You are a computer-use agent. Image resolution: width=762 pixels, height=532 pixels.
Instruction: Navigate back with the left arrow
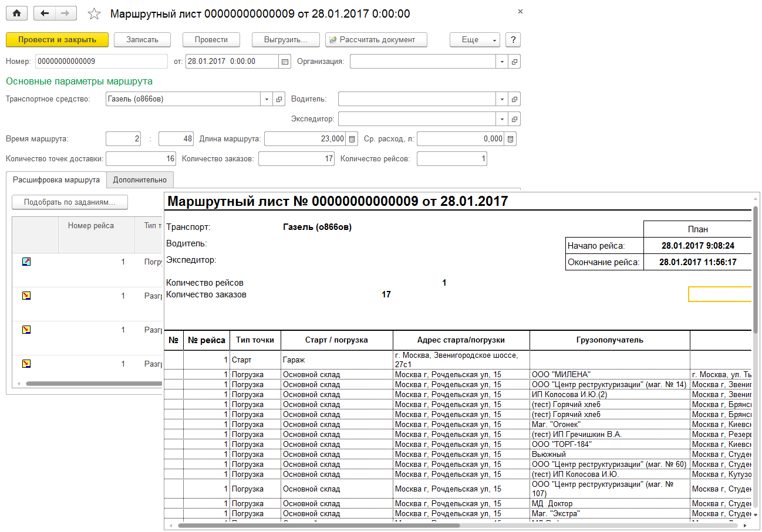(44, 13)
